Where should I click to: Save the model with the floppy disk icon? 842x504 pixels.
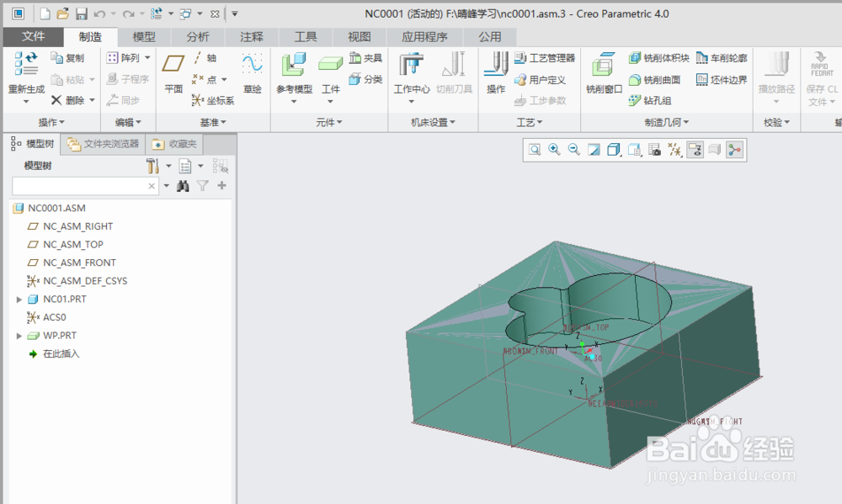[81, 14]
